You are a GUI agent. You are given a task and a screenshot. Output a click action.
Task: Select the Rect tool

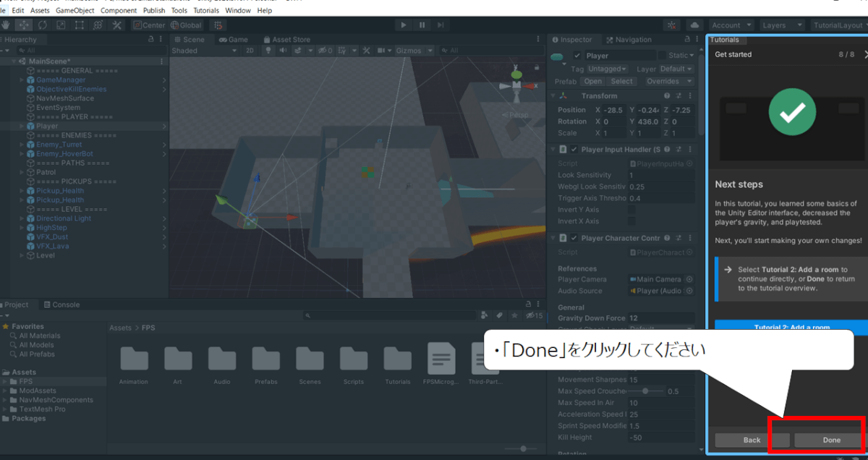click(x=80, y=25)
